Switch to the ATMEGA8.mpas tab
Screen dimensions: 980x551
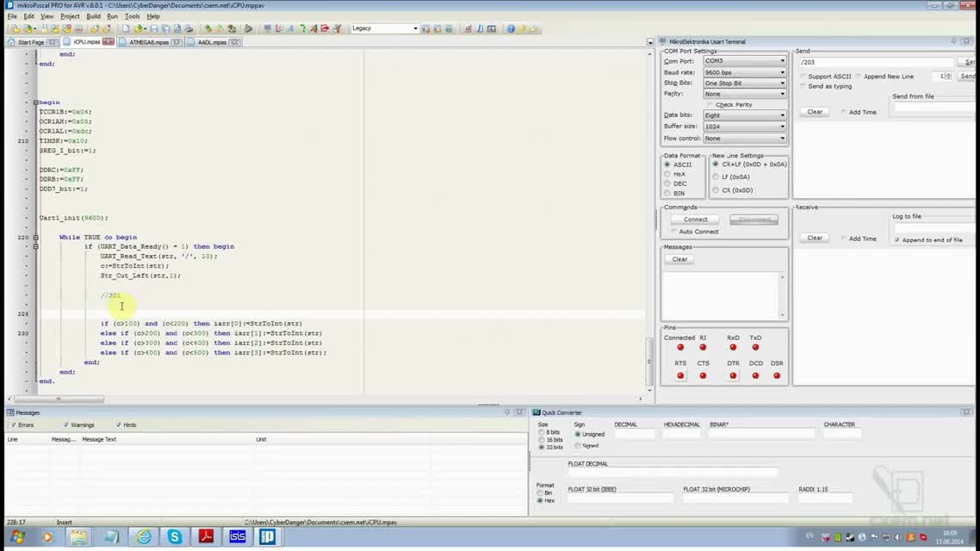tap(149, 42)
